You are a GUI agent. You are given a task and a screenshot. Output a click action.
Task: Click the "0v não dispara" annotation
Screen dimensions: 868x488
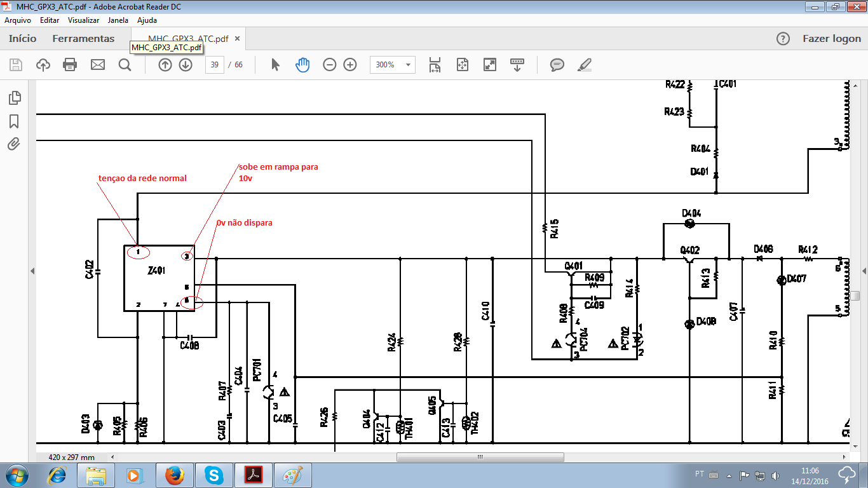click(x=245, y=223)
